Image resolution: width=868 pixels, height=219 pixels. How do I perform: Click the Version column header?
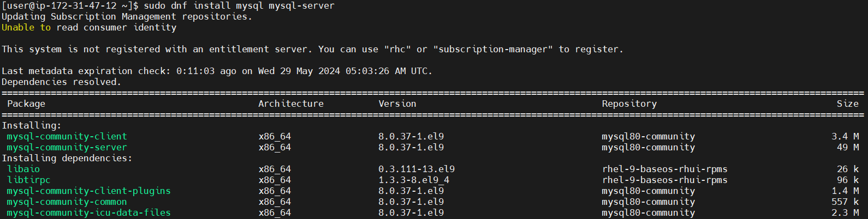click(397, 104)
